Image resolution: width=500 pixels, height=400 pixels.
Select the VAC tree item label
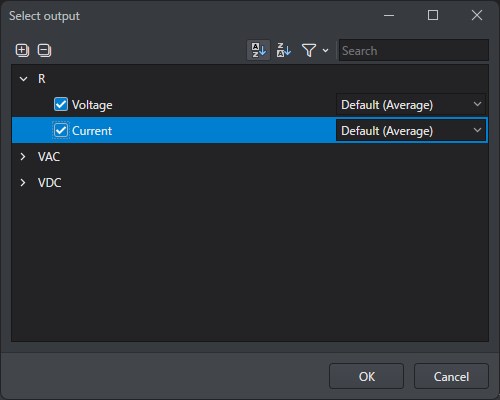point(49,157)
